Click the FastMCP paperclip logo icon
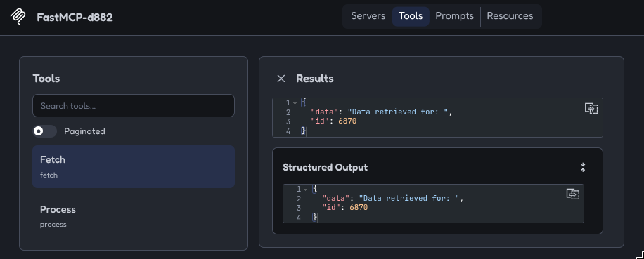This screenshot has height=259, width=644. (x=18, y=17)
